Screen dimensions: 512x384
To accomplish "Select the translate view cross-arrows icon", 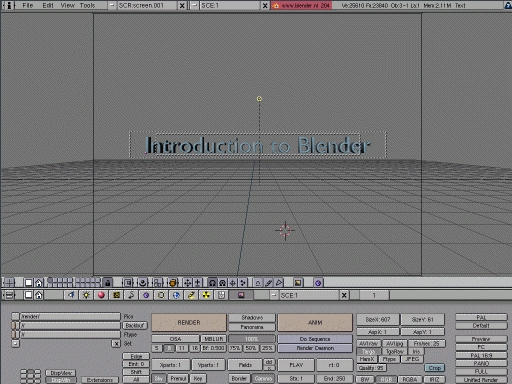I will 187,283.
